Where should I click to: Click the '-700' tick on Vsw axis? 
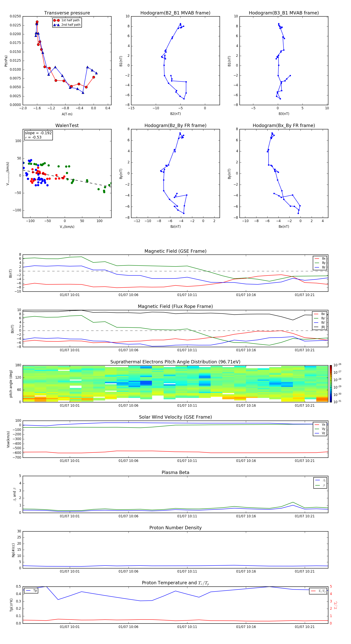click(x=17, y=457)
